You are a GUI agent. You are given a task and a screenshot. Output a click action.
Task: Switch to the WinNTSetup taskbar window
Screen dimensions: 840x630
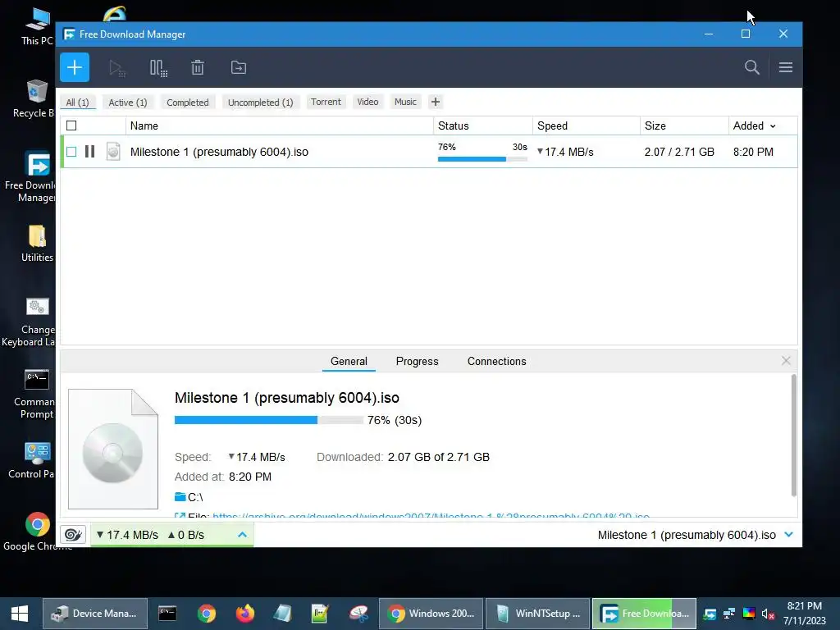[540, 614]
